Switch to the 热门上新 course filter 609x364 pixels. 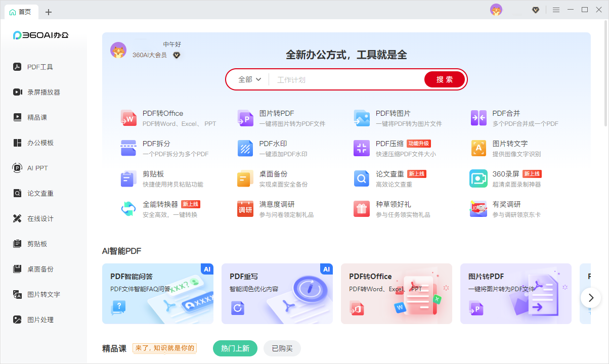235,348
